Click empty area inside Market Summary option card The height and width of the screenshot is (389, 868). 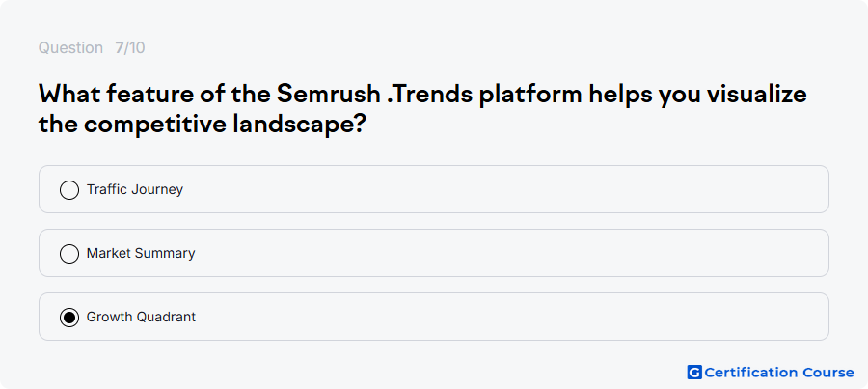pyautogui.click(x=499, y=253)
